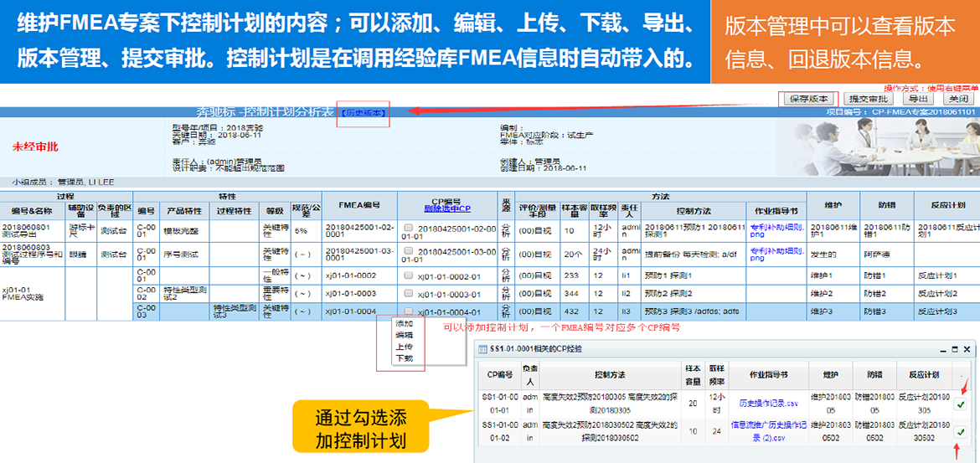980x463 pixels.
Task: Click the 保存版本 button
Action: coord(808,99)
